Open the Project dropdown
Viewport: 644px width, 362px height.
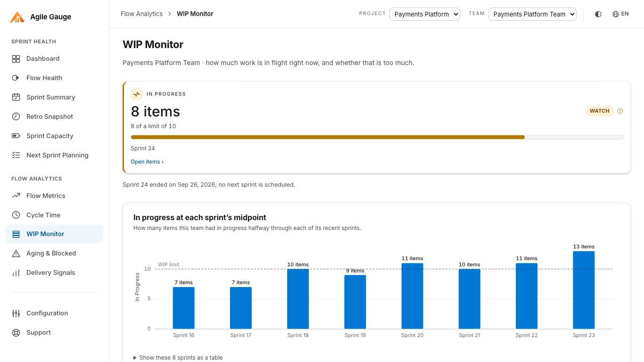click(x=425, y=14)
